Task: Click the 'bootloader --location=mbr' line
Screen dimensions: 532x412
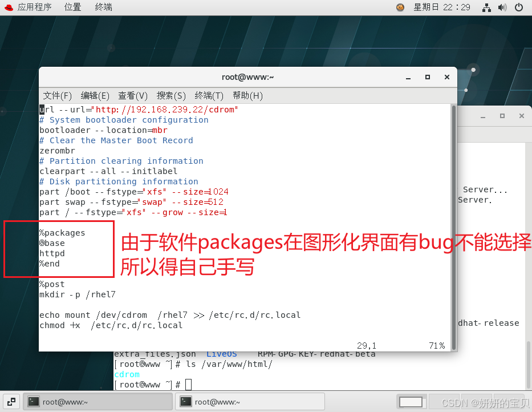Action: [103, 131]
